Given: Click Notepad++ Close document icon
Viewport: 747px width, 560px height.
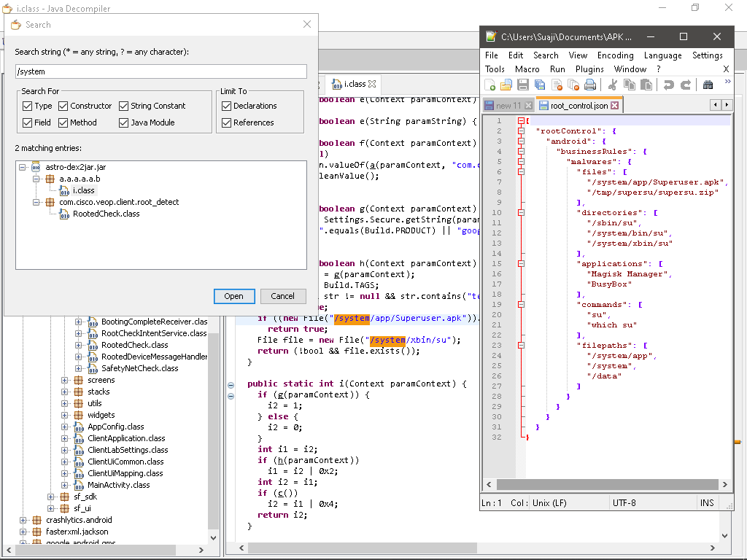Looking at the screenshot, I should point(557,85).
